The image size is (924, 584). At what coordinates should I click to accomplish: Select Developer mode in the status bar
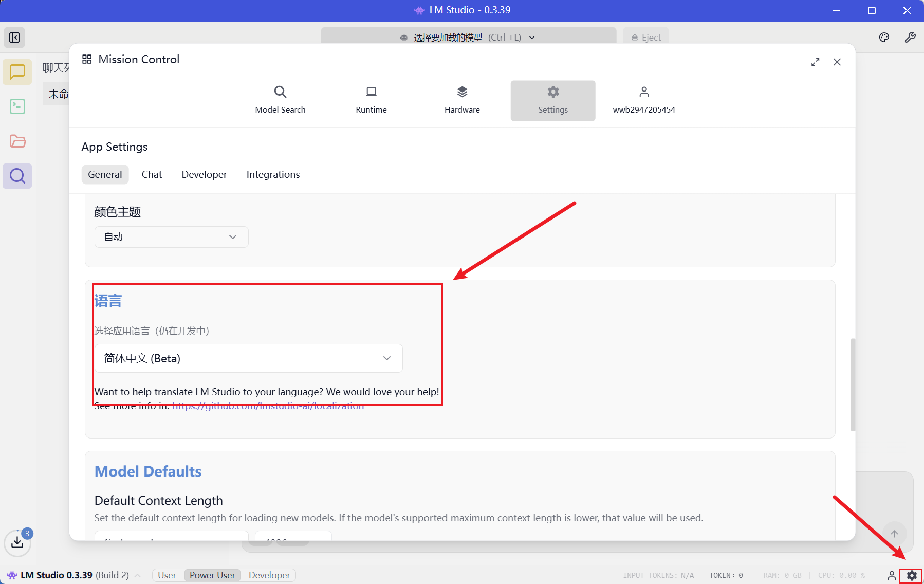(x=269, y=575)
